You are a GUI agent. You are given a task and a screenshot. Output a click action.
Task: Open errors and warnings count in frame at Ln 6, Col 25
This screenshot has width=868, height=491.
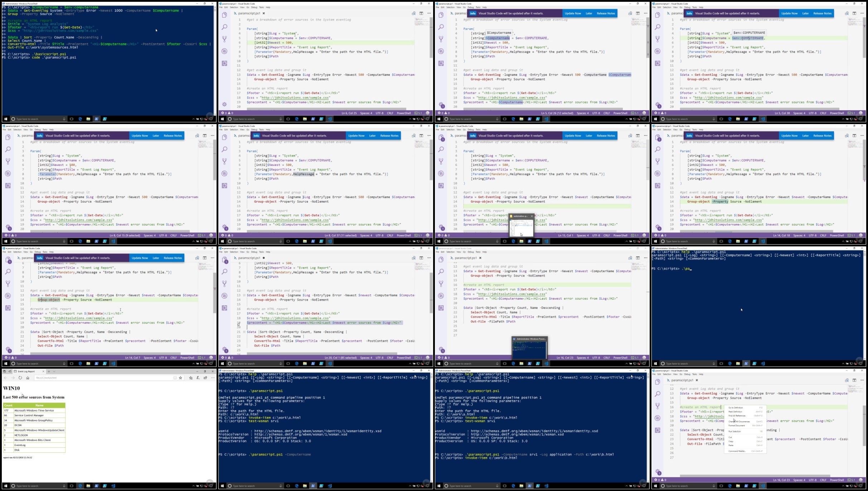pos(227,113)
